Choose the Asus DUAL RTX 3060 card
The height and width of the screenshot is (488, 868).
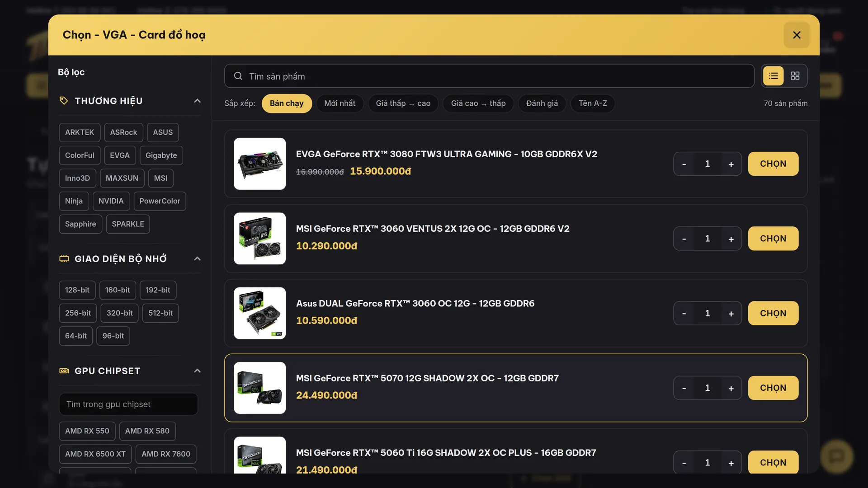point(773,314)
